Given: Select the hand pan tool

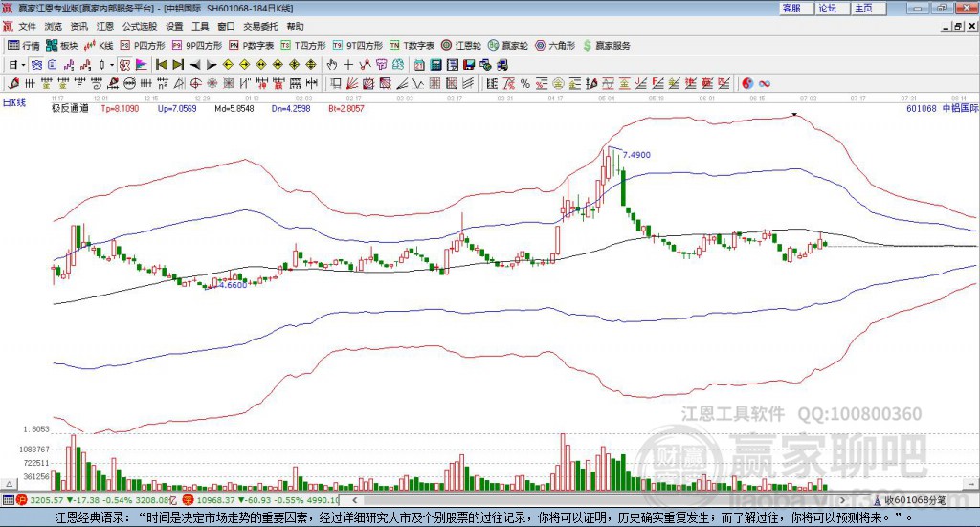Looking at the screenshot, I should pos(332,65).
